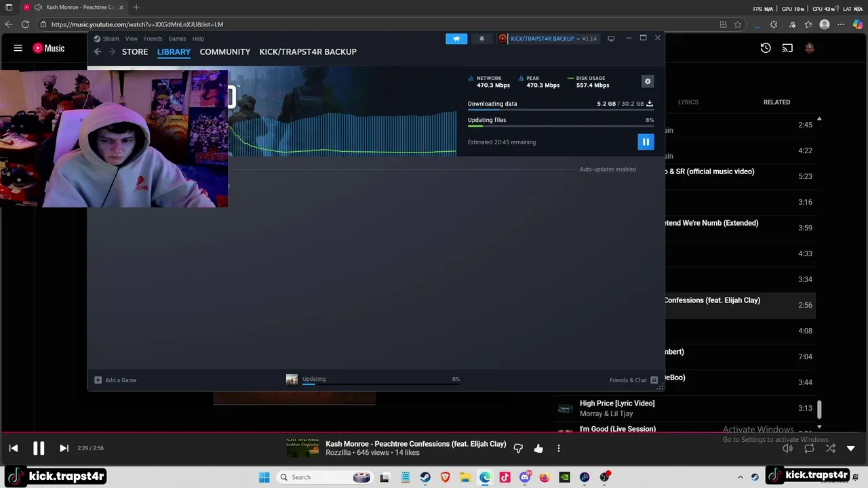Image resolution: width=868 pixels, height=488 pixels.
Task: Mute the Kash Monroe tab audio
Action: (x=38, y=7)
